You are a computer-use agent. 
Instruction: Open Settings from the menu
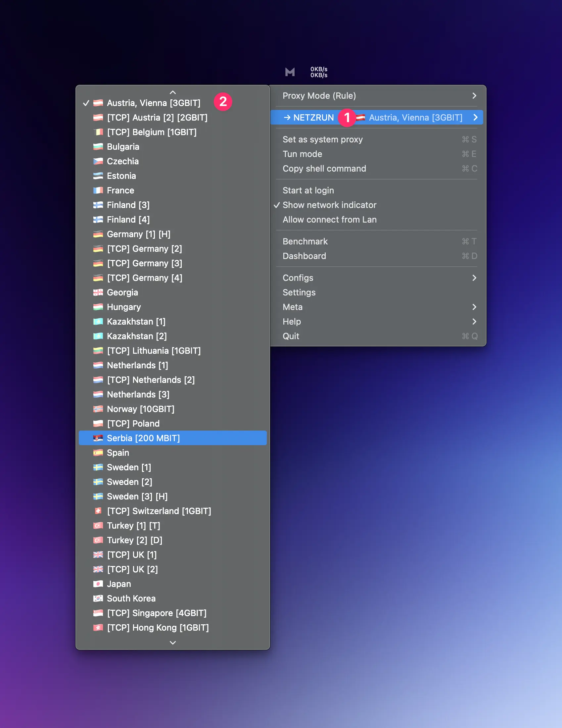click(299, 292)
